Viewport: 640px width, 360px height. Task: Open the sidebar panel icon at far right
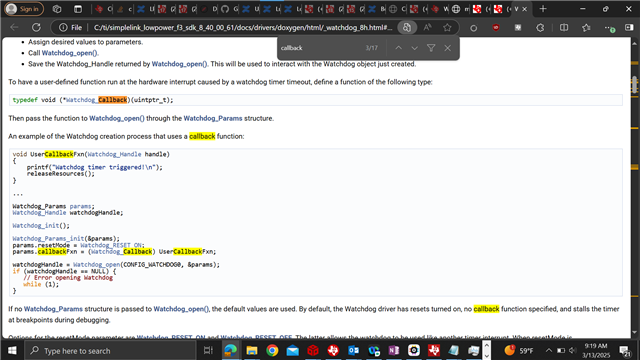pos(629,27)
